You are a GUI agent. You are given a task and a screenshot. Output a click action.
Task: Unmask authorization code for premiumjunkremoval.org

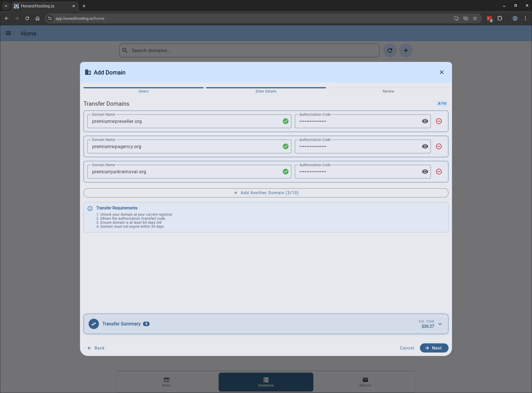(425, 172)
